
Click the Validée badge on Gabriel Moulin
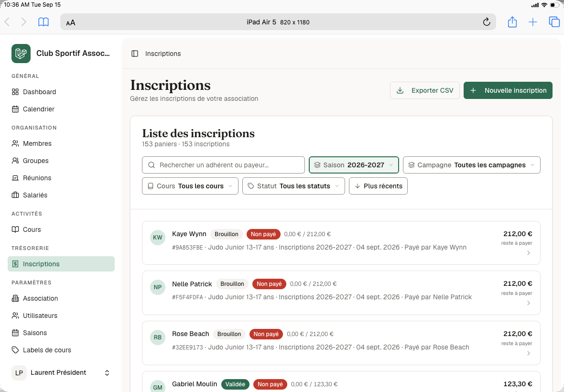pyautogui.click(x=235, y=384)
